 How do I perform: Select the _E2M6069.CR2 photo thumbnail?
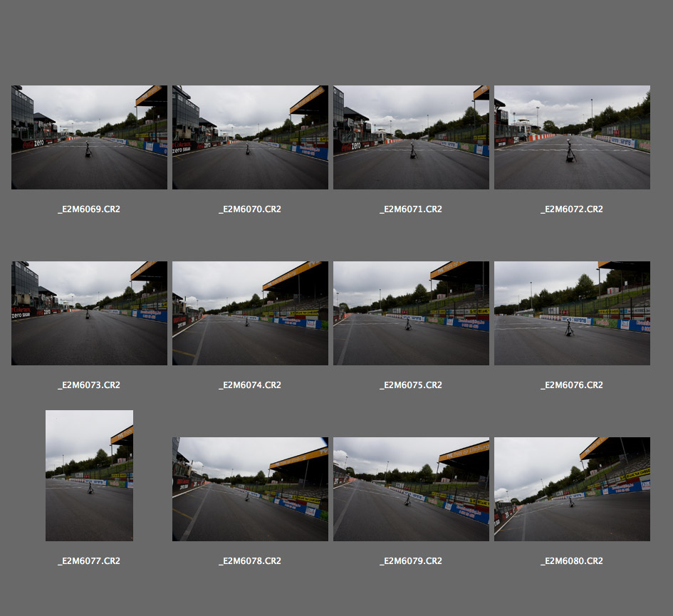89,137
